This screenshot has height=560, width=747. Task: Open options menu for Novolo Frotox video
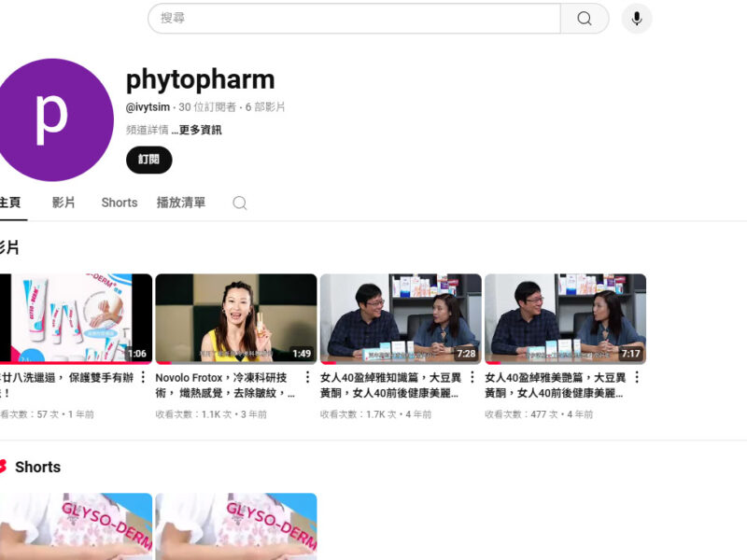tap(307, 378)
